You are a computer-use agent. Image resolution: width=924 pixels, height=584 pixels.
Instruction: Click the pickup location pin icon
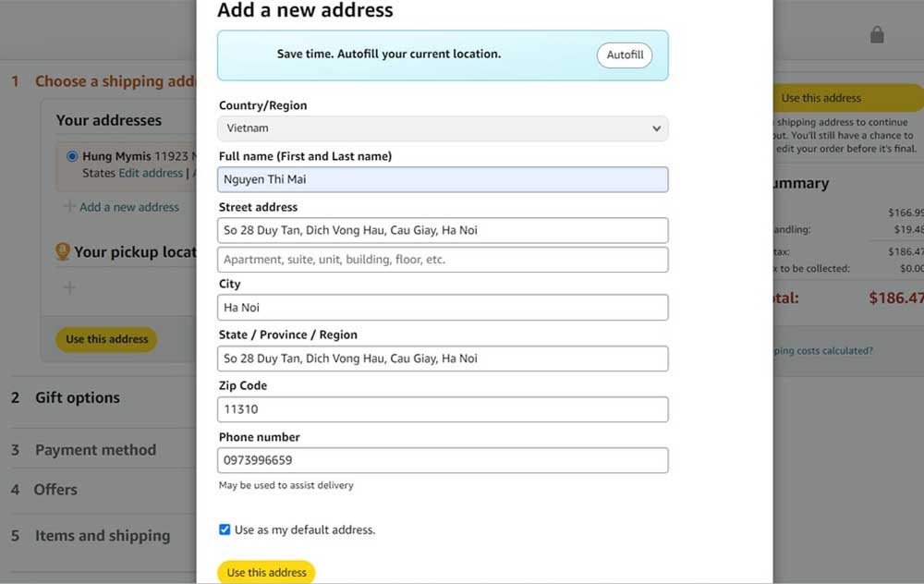[63, 251]
